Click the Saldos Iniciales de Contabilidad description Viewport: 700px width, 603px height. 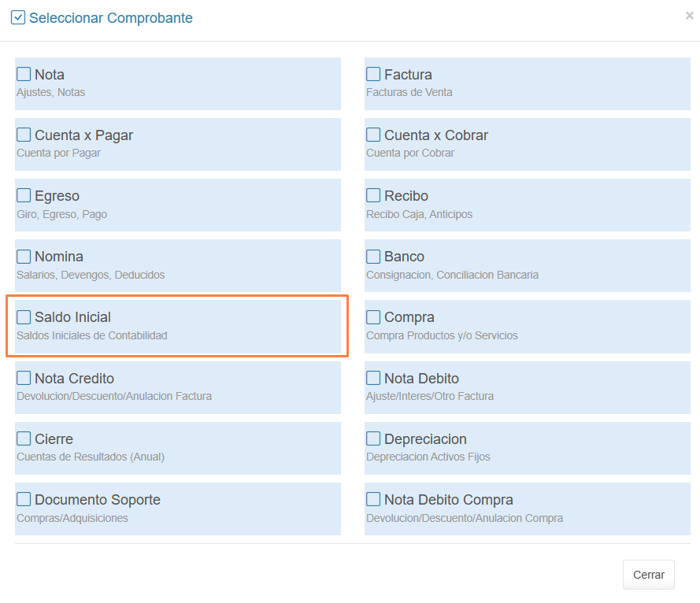(92, 335)
